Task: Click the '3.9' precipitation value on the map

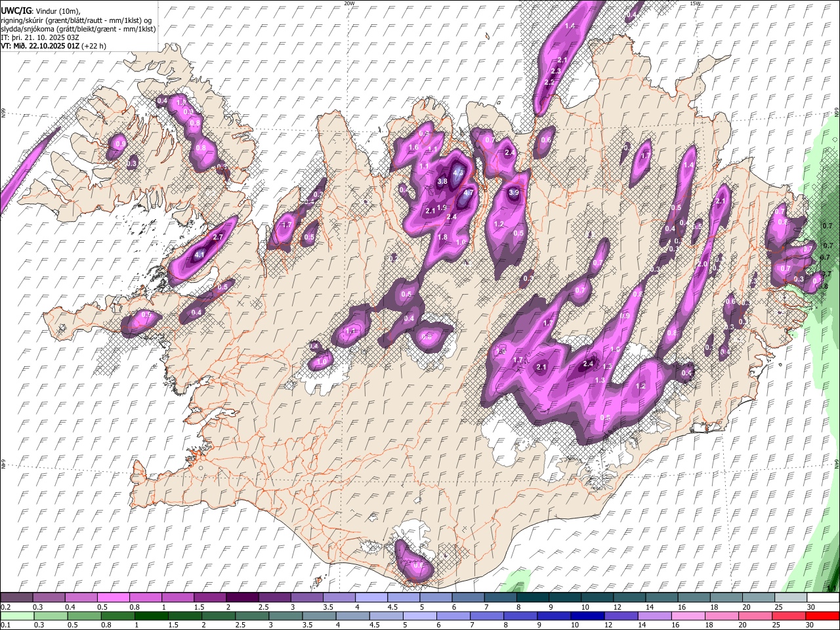Action: pyautogui.click(x=514, y=193)
